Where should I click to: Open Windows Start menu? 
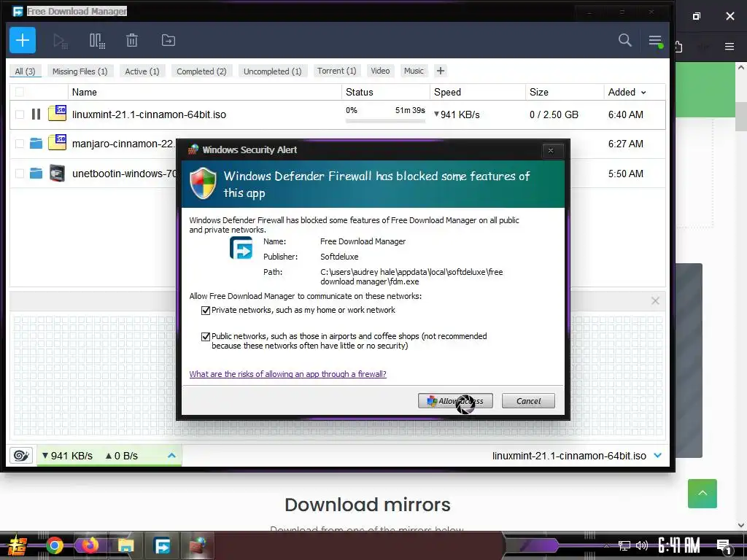[17, 545]
